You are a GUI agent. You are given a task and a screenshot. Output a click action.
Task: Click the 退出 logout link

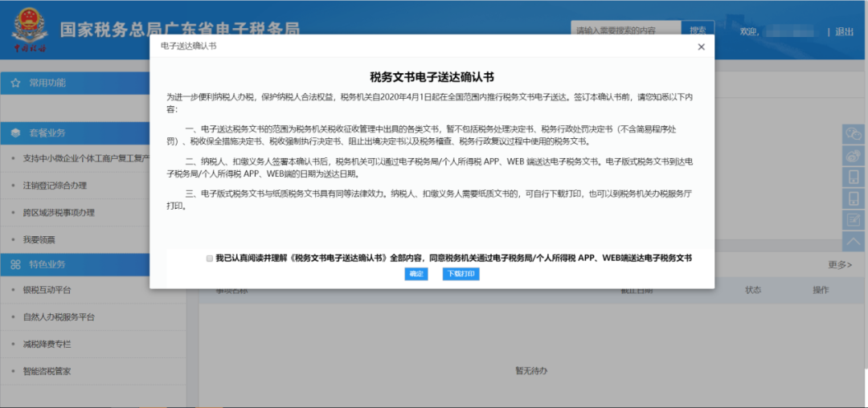tap(844, 31)
